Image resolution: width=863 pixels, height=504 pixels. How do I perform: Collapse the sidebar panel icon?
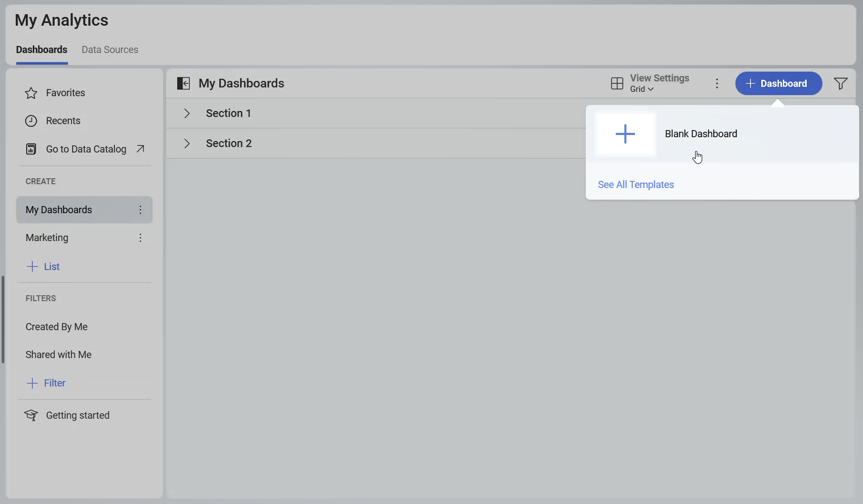183,83
